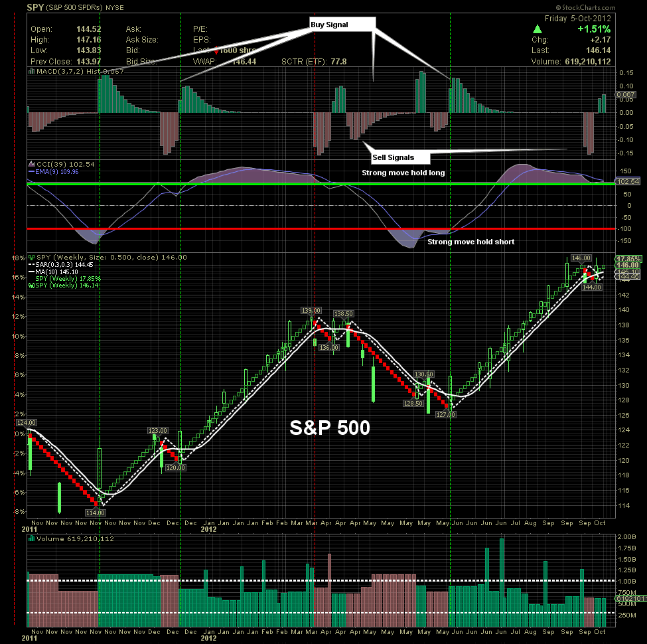
Task: Click the MACD histogram panel icon
Action: tap(31, 72)
